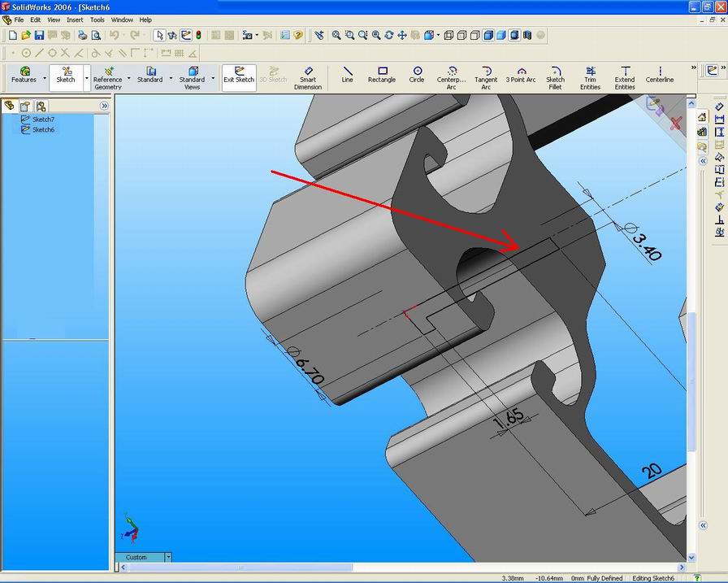The image size is (728, 583).
Task: Select the Line sketch tool
Action: point(347,75)
